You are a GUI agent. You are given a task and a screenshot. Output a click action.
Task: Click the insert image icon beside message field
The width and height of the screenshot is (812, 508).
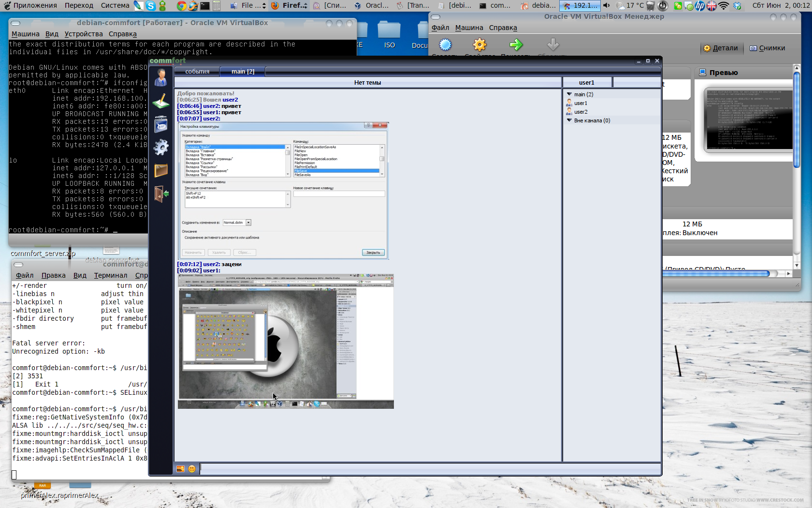tap(180, 469)
